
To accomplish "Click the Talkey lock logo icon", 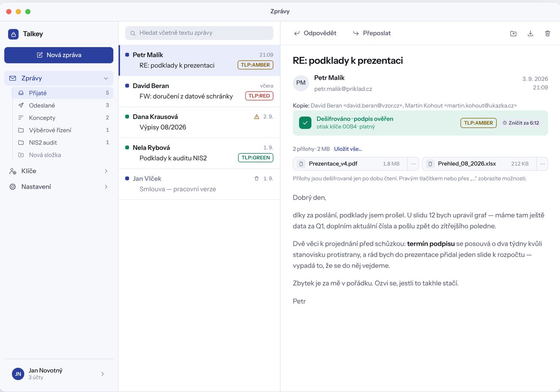I will click(x=14, y=34).
